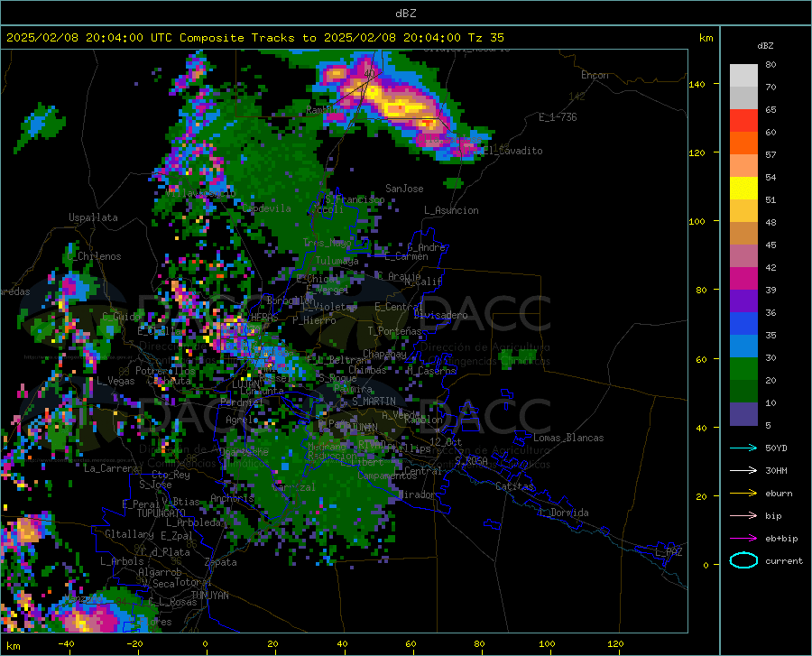The image size is (812, 656).
Task: Click the red 60 dBZ color swatch
Action: (743, 121)
